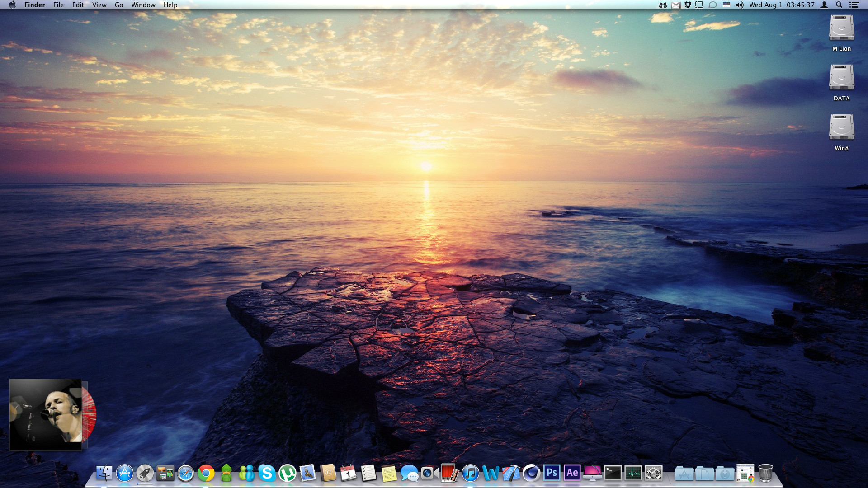Click the date and time clock
This screenshot has width=868, height=488.
click(x=782, y=5)
